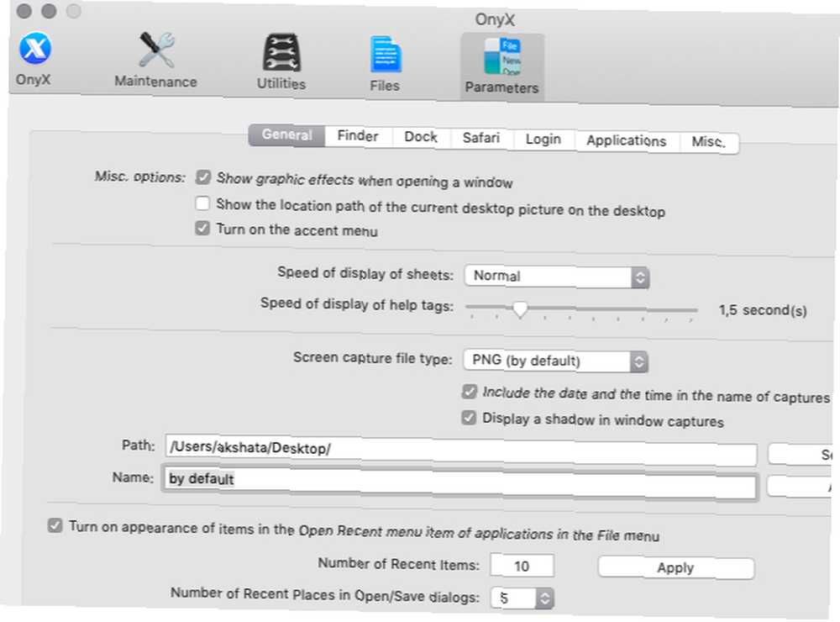The width and height of the screenshot is (840, 622).
Task: Enable Show the location path of desktop picture
Action: point(202,203)
